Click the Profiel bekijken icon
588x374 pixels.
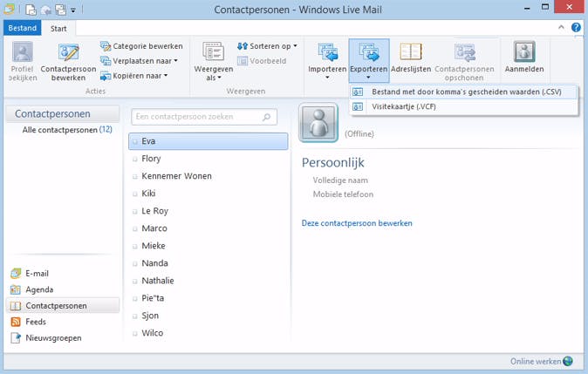point(23,51)
